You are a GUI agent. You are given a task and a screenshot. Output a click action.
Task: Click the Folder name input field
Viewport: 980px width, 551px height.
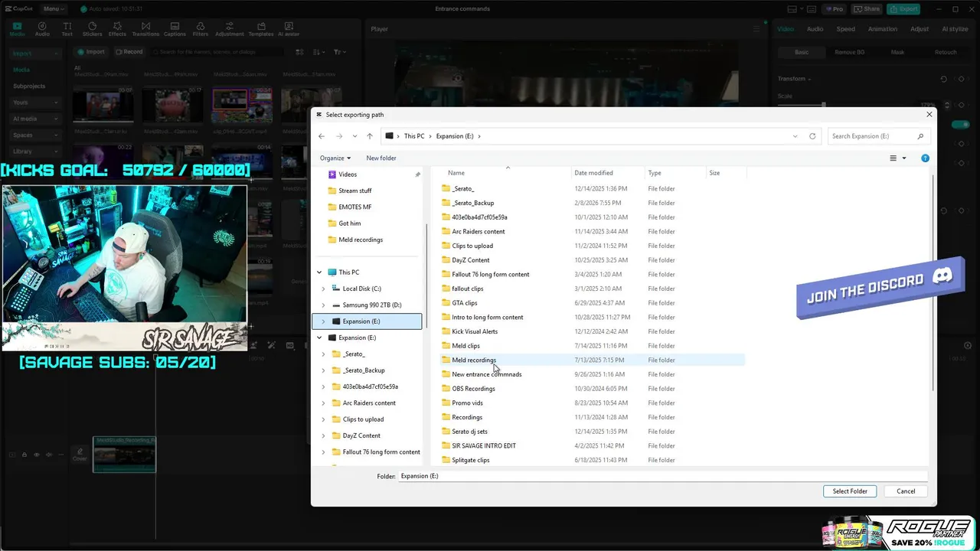(x=663, y=476)
